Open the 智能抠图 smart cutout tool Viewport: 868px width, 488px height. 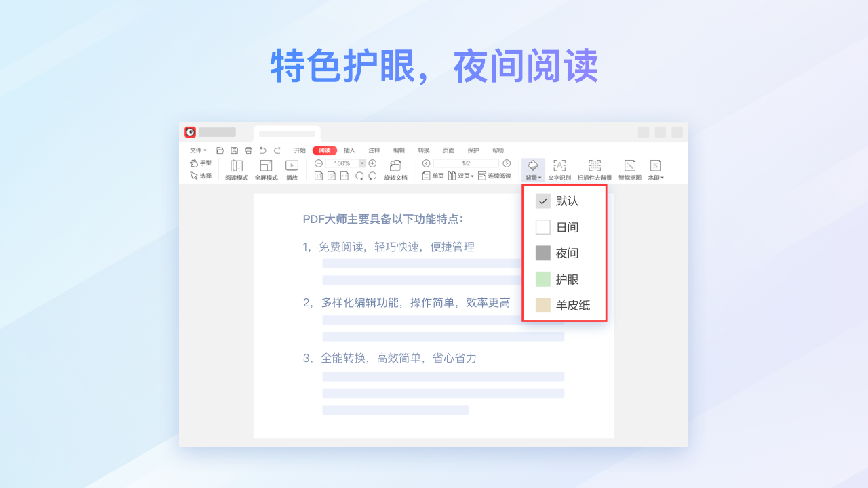tap(629, 166)
